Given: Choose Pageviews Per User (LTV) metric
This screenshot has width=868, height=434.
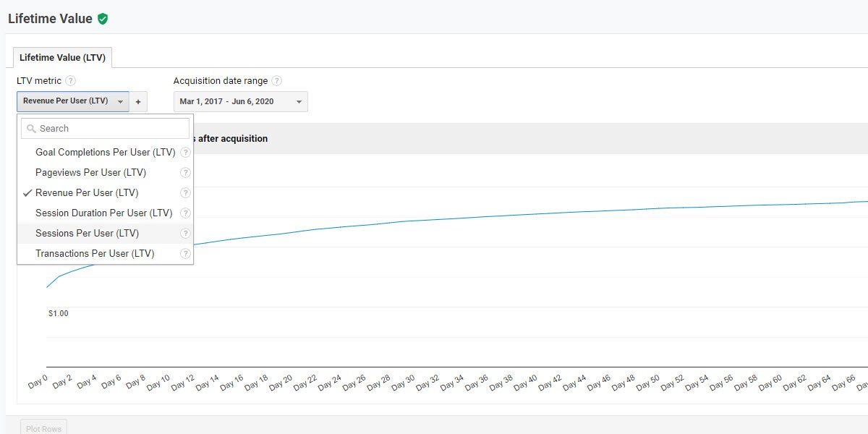Looking at the screenshot, I should 90,173.
